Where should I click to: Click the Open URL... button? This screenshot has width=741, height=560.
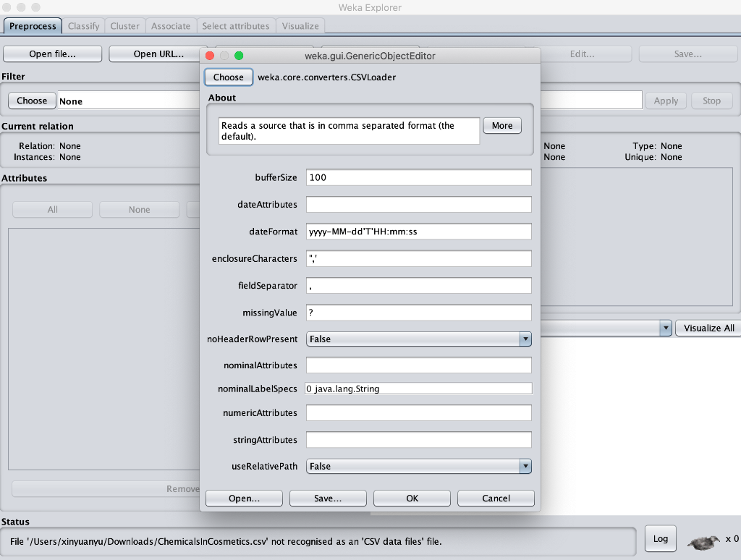click(x=156, y=54)
